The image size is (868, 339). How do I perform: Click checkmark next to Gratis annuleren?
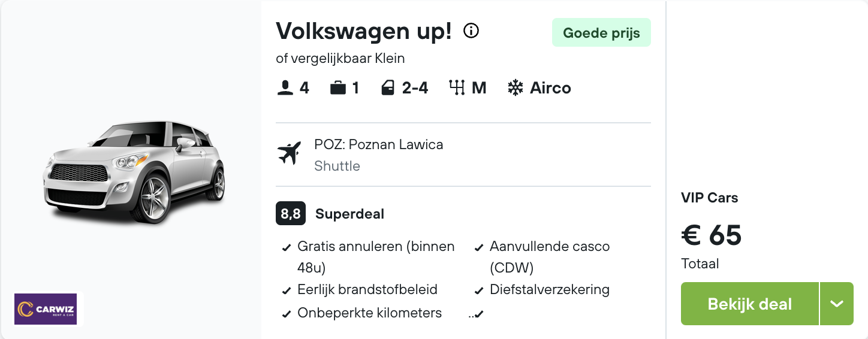pos(287,247)
